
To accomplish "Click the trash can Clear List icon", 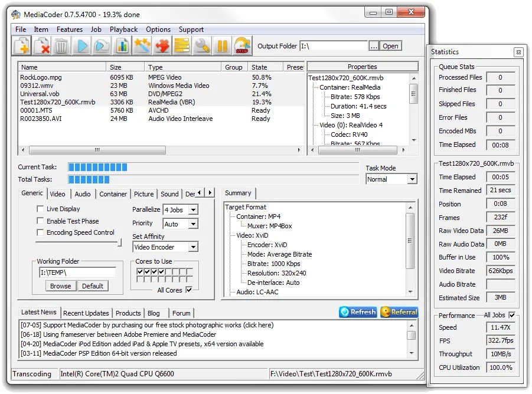I will click(61, 45).
